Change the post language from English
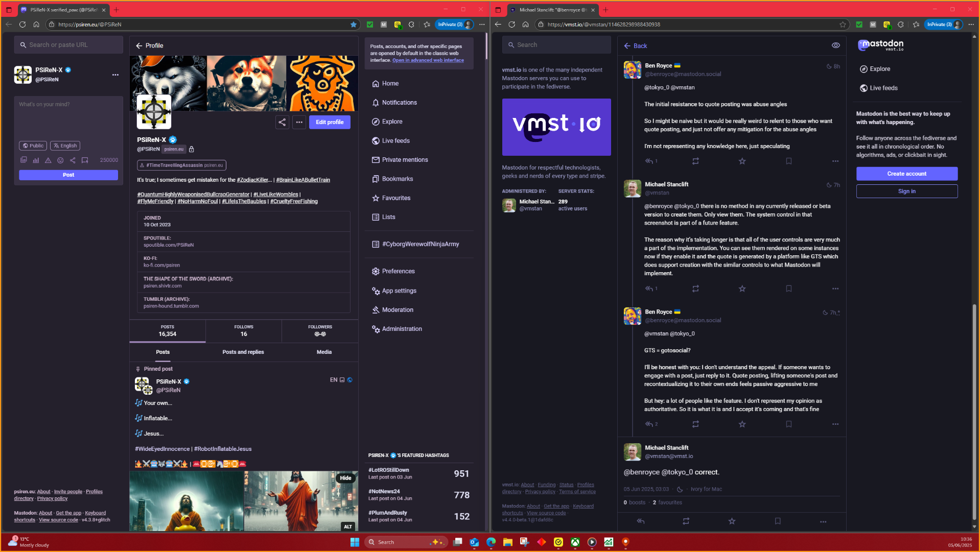 [x=65, y=146]
